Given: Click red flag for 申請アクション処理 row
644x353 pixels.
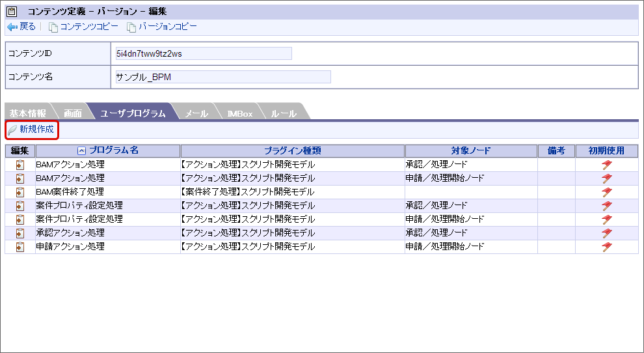Looking at the screenshot, I should tap(607, 247).
